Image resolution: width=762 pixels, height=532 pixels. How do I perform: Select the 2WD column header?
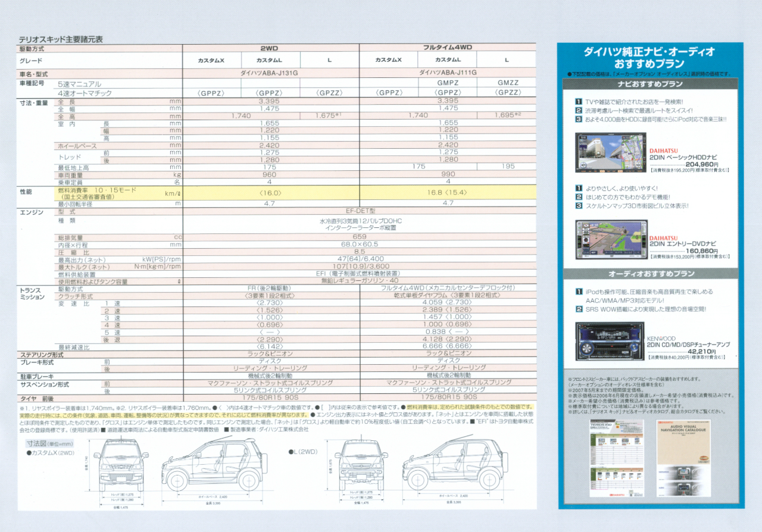(270, 47)
